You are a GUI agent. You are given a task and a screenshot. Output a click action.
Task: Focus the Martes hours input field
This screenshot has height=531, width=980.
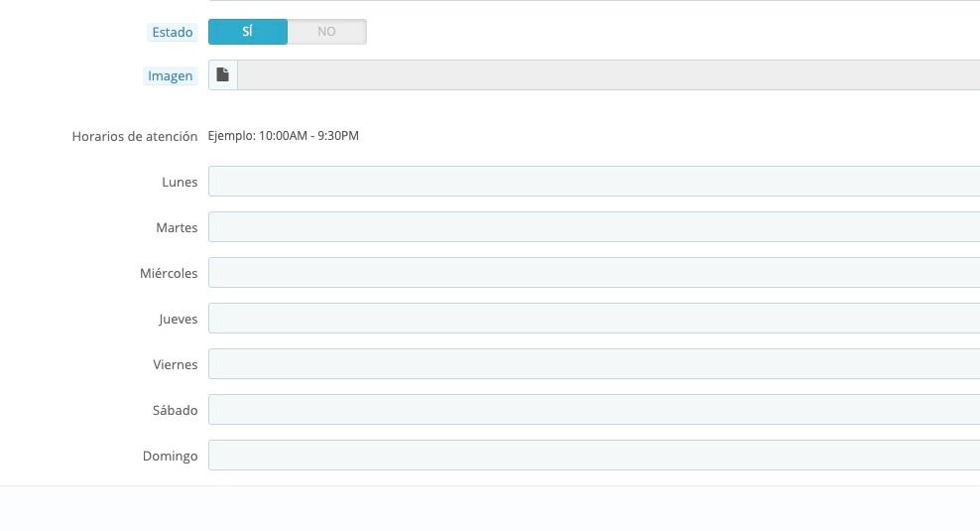(x=594, y=227)
